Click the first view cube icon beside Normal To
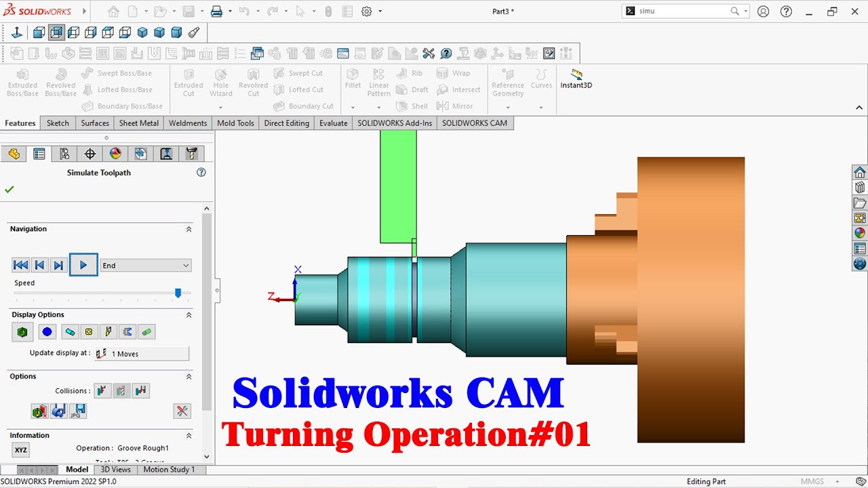 [39, 33]
